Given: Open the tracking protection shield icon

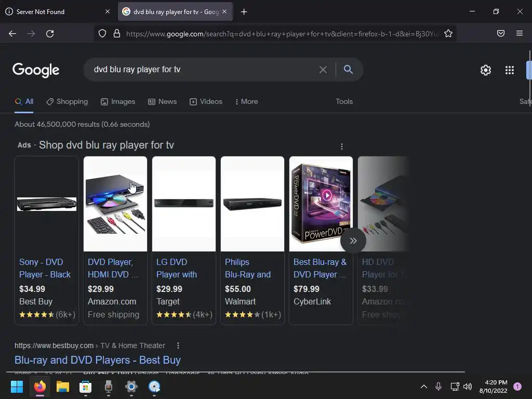Looking at the screenshot, I should [x=102, y=33].
